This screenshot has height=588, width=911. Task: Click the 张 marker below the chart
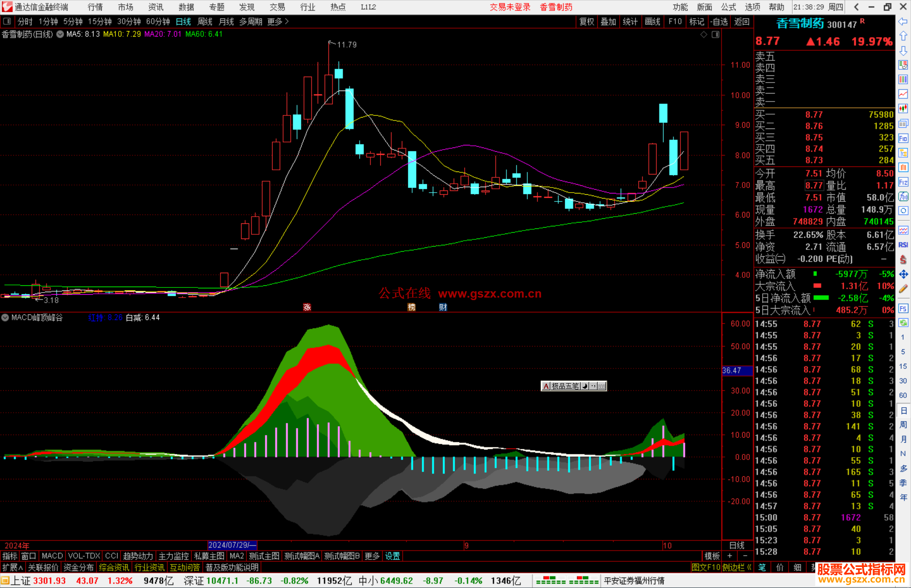coord(307,307)
